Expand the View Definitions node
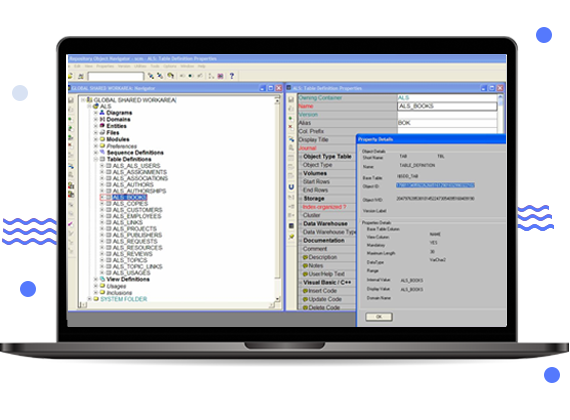This screenshot has height=420, width=570. click(x=96, y=279)
